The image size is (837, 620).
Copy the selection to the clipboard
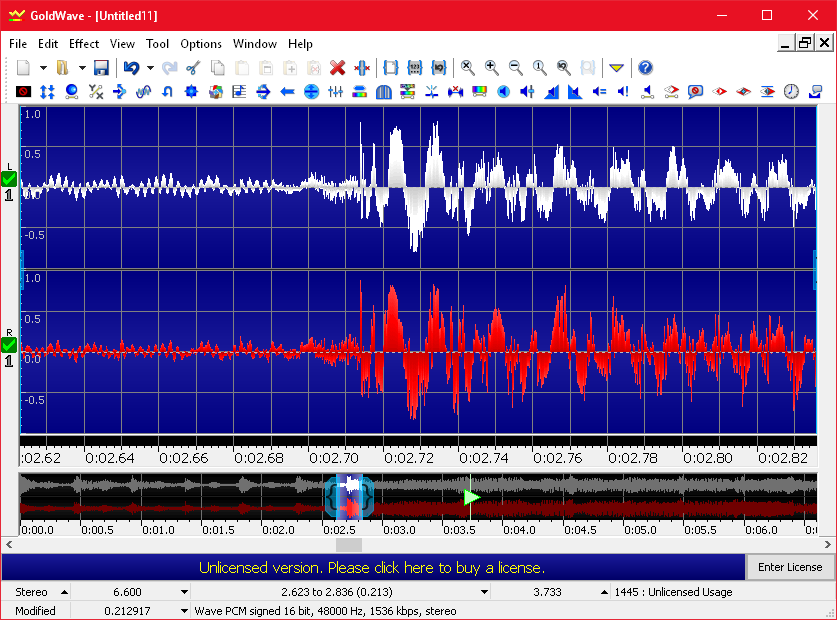click(x=217, y=68)
